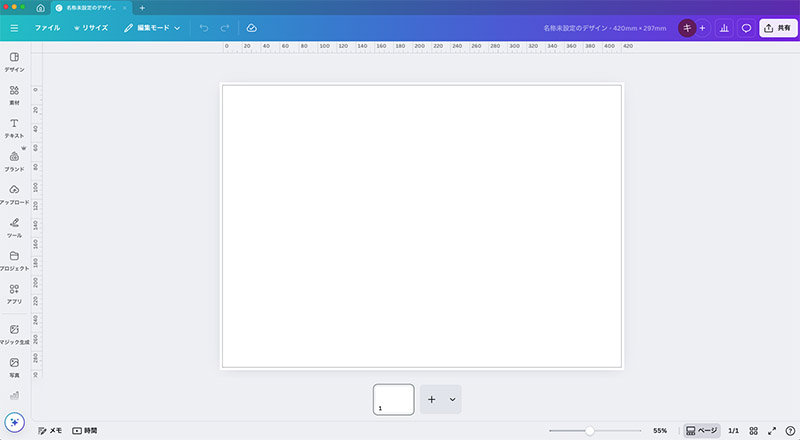Image resolution: width=800 pixels, height=440 pixels.
Task: Toggle the ページ view button
Action: pos(702,430)
